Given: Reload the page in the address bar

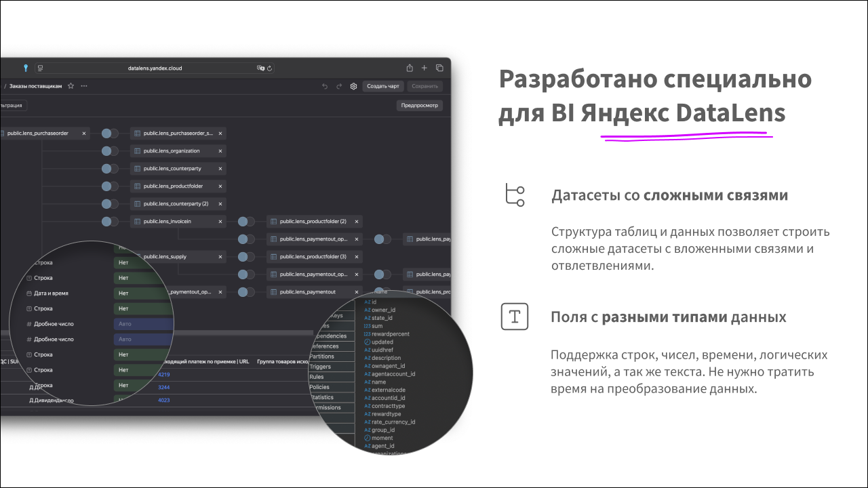Looking at the screenshot, I should click(270, 68).
